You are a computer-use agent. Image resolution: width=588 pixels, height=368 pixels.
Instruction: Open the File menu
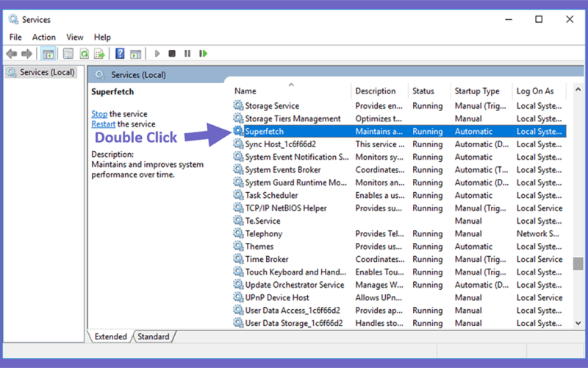coord(15,38)
